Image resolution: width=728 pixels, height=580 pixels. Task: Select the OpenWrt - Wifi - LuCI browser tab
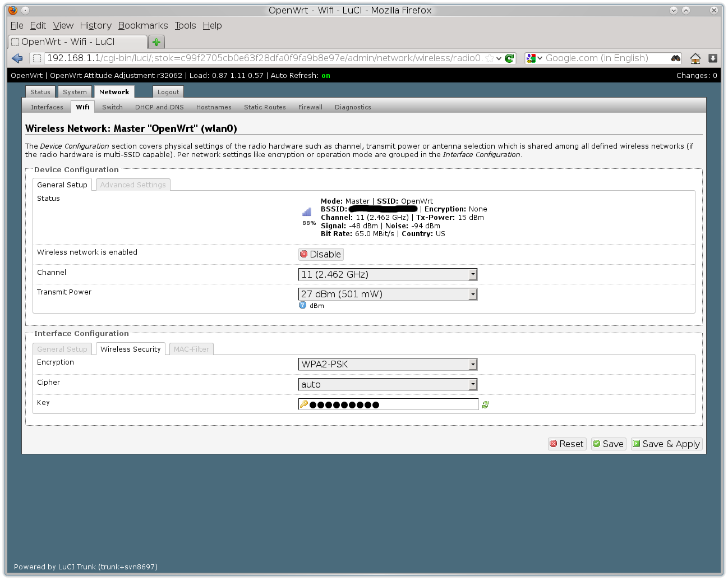(77, 42)
